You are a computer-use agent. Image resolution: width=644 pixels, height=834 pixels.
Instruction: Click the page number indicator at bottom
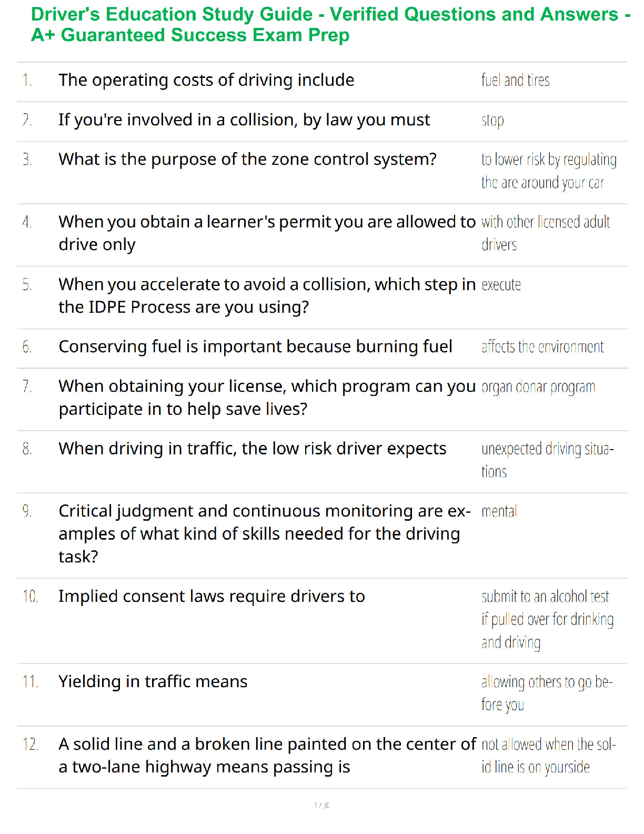point(322,805)
